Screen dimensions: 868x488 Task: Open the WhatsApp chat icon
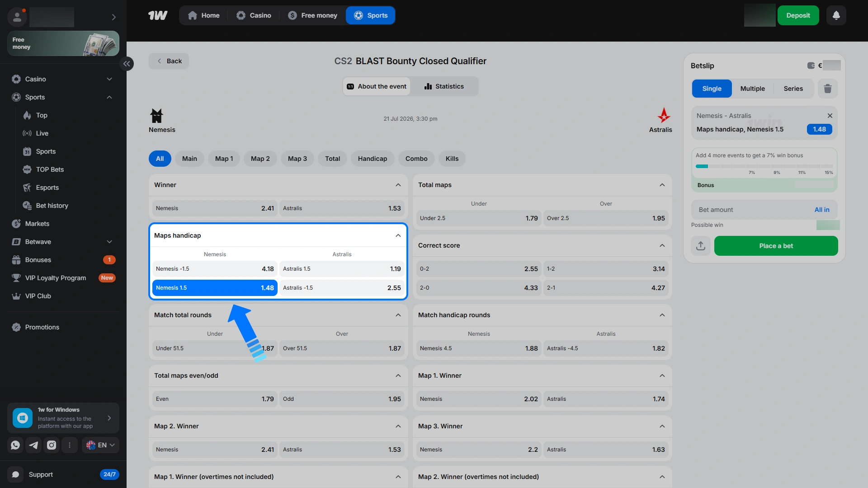point(15,445)
